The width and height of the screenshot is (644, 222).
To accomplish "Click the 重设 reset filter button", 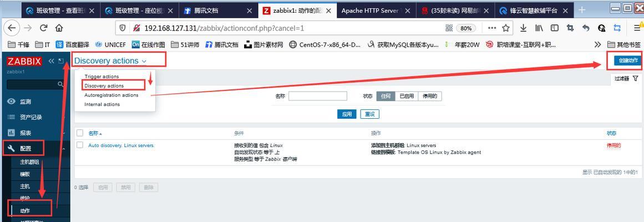I will (369, 114).
